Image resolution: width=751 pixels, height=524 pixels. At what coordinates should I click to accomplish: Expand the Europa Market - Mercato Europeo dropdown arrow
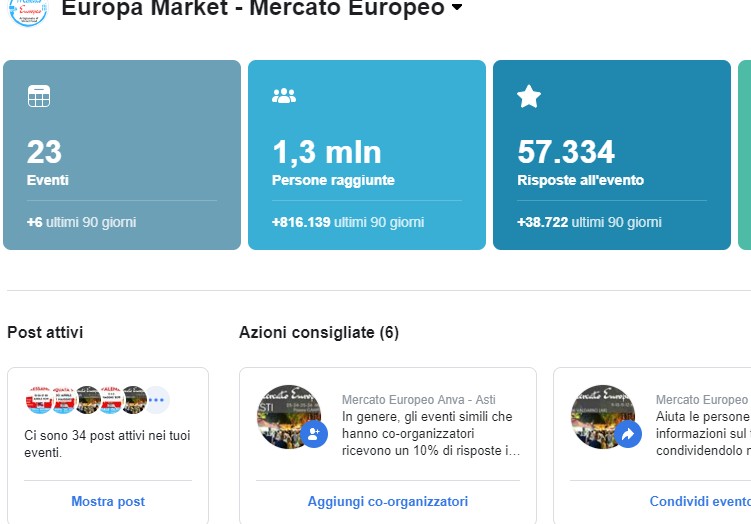457,7
